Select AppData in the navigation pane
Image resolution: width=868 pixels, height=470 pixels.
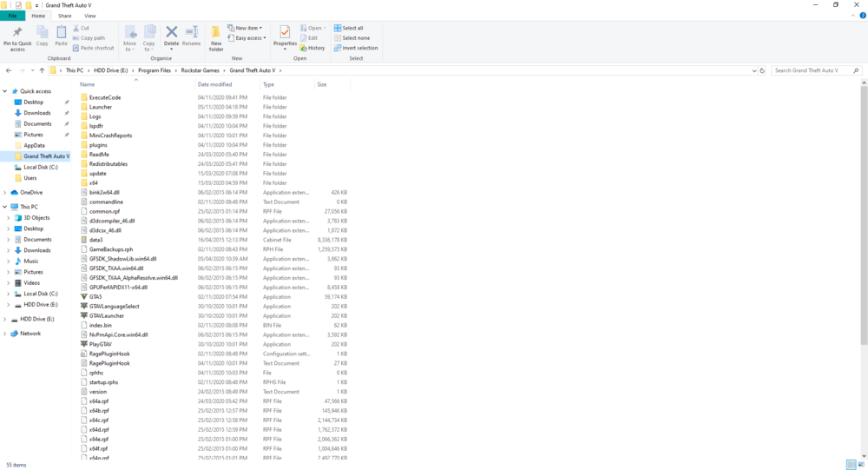[x=34, y=145]
